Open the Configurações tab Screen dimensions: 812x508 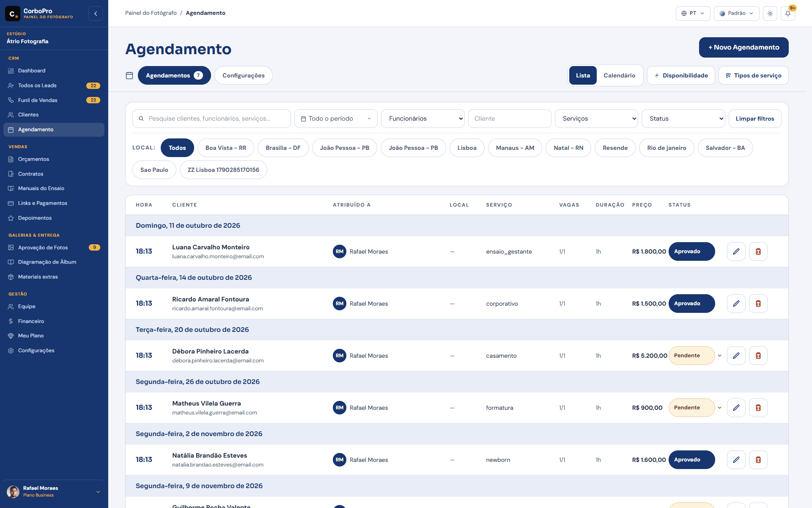pyautogui.click(x=244, y=75)
